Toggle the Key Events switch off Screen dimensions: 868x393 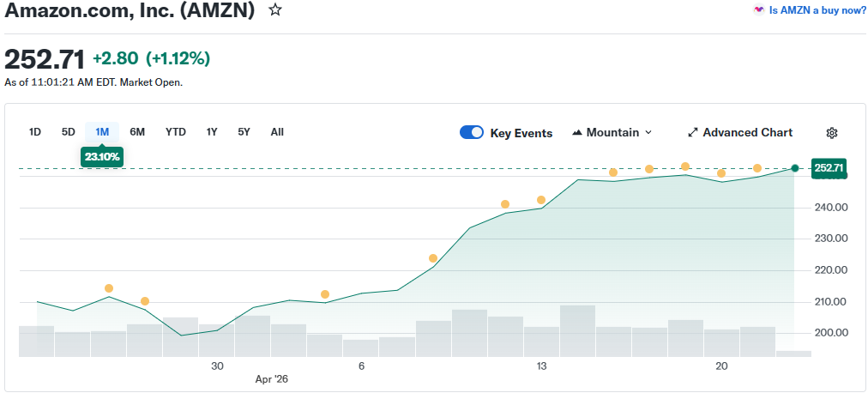coord(472,132)
